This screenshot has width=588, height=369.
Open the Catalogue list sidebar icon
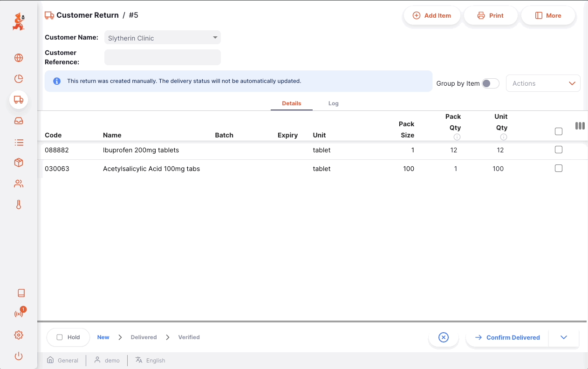(x=19, y=142)
